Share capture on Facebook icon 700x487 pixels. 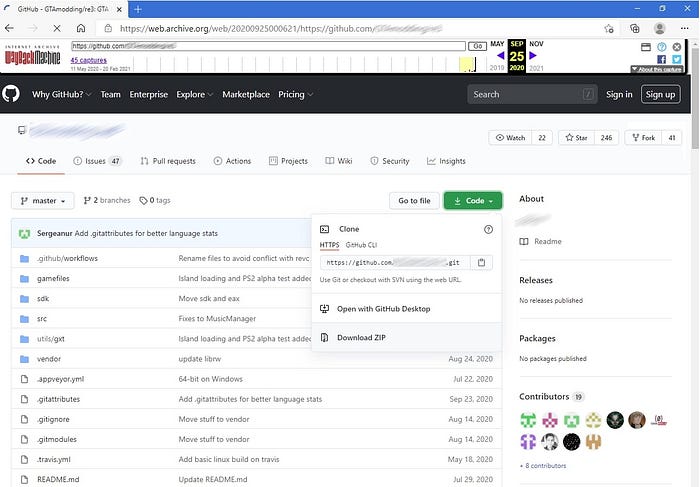click(662, 59)
